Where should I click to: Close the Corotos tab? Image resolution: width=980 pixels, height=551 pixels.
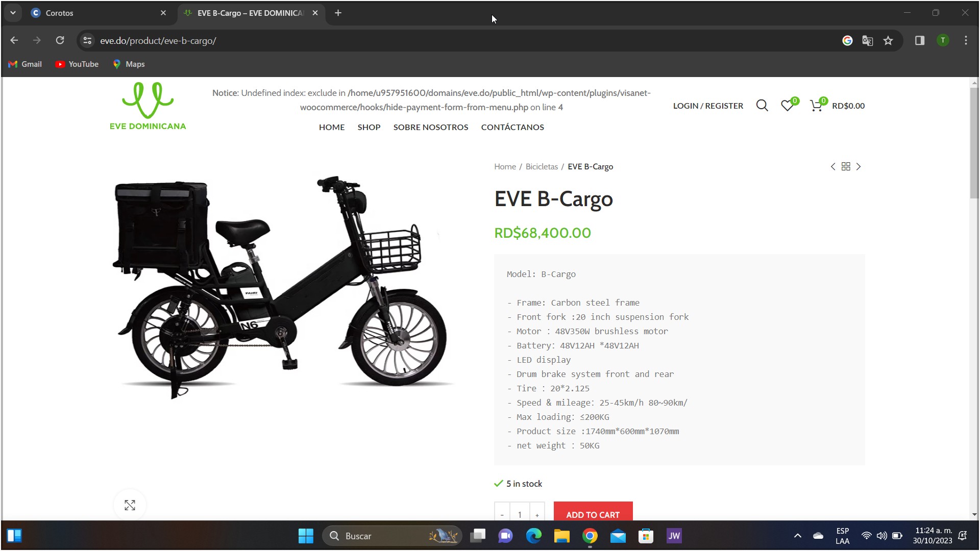tap(163, 13)
